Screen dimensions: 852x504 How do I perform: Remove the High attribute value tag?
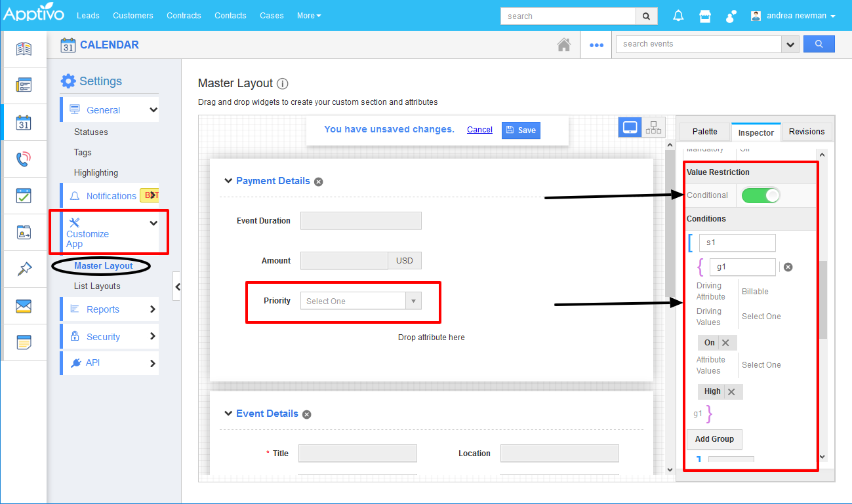731,392
